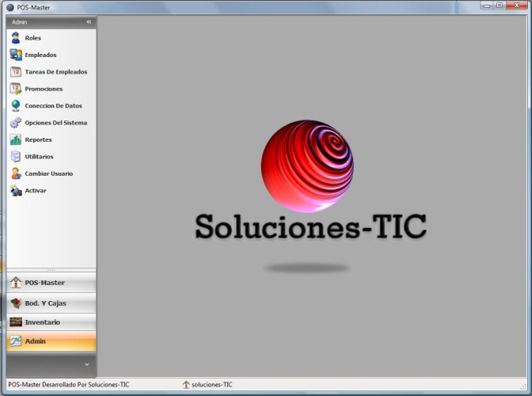Open the Empleados list
The height and width of the screenshot is (396, 532).
40,55
